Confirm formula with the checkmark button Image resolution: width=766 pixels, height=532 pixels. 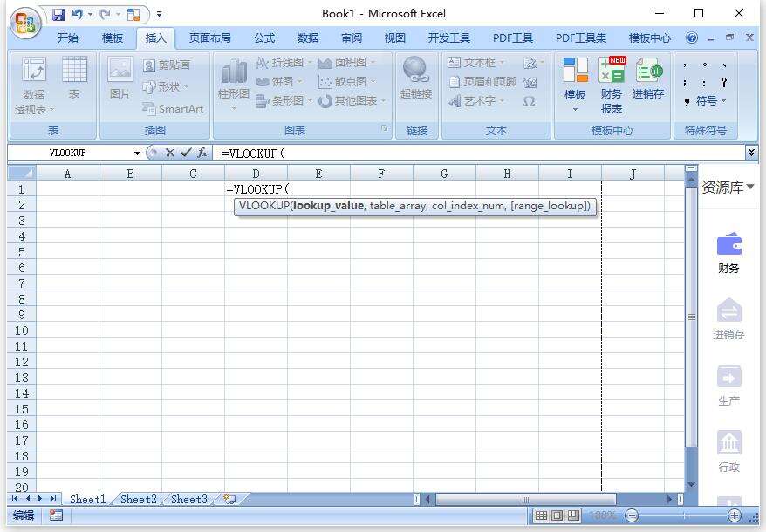(186, 153)
